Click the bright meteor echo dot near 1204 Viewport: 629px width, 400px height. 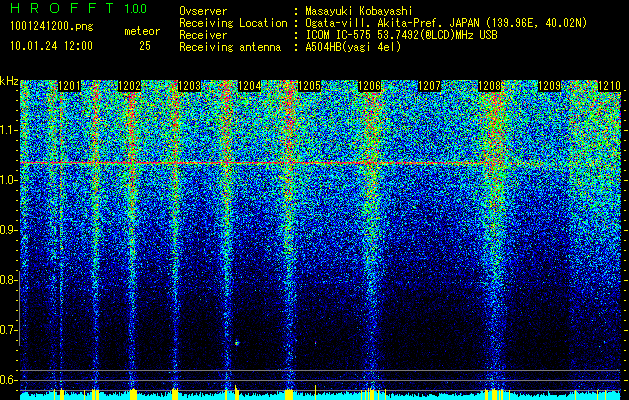click(x=237, y=343)
